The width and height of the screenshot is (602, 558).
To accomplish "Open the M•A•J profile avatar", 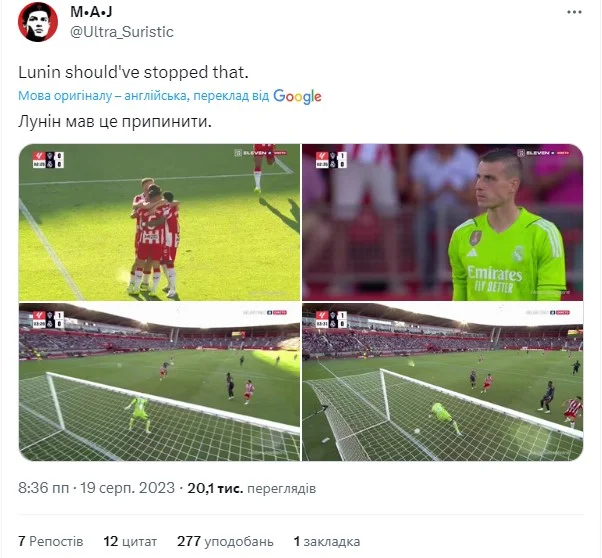I will point(38,22).
